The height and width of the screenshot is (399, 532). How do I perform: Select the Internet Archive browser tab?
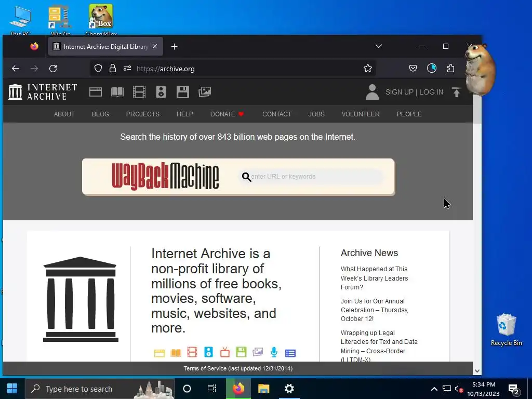[105, 46]
